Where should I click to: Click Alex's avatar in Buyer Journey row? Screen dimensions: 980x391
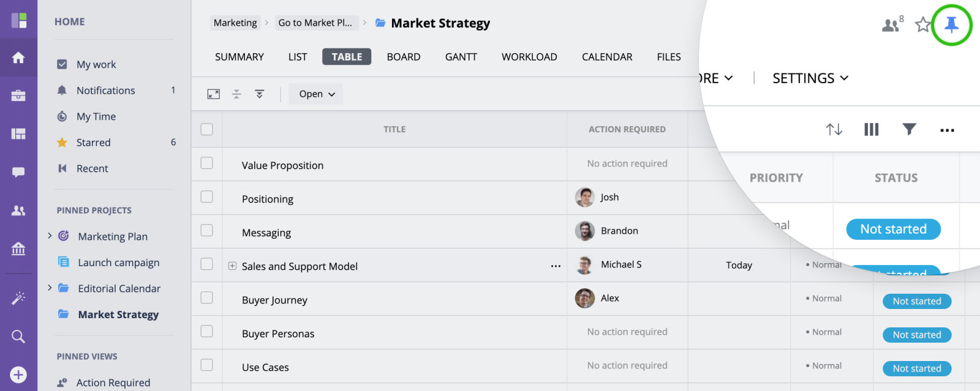(585, 298)
